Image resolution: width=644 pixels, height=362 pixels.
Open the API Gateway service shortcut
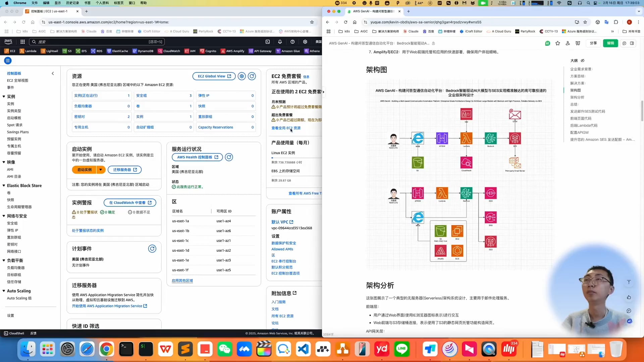pos(260,51)
